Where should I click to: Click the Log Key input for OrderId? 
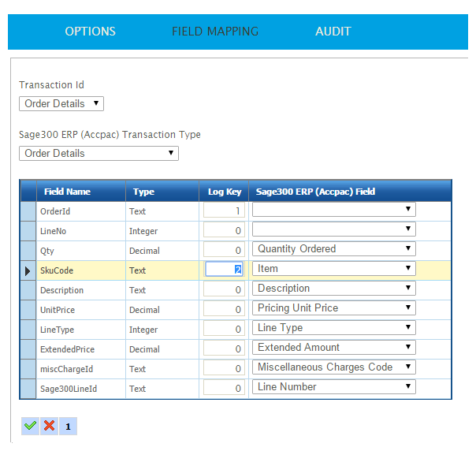tap(225, 211)
